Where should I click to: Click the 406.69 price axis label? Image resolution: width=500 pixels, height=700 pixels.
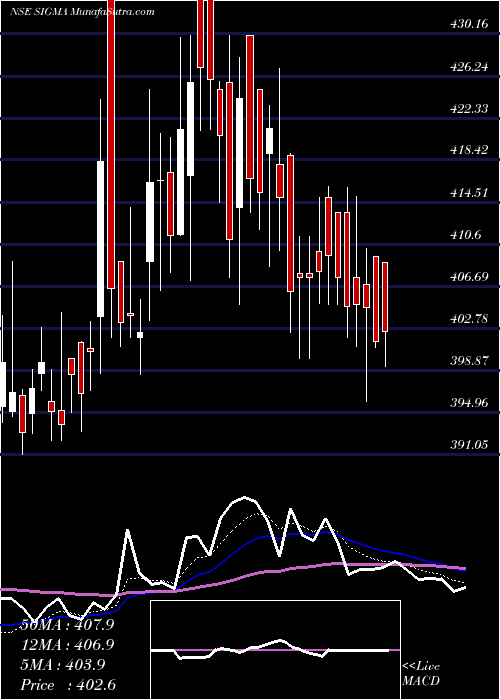coord(469,277)
